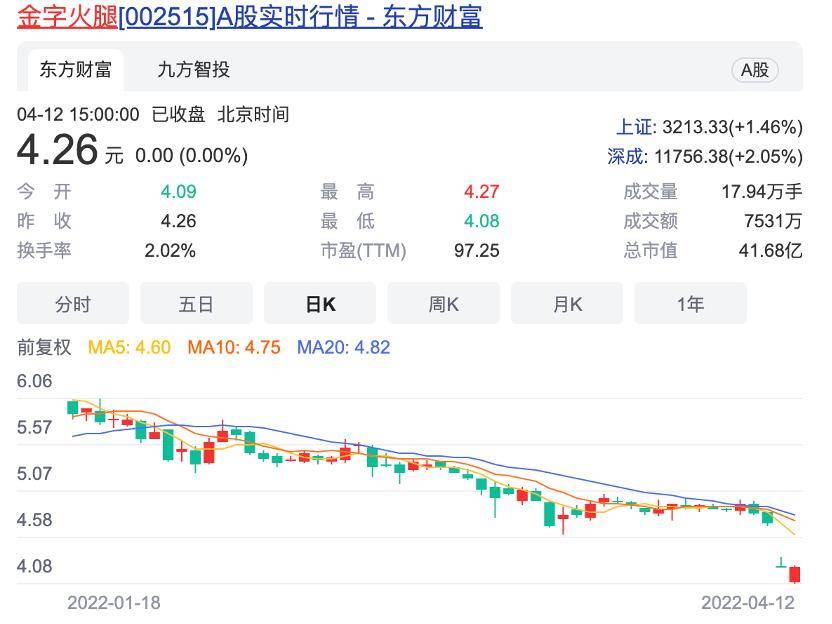Click the 成交额 value 7531万
The image size is (832, 624).
pos(773,221)
